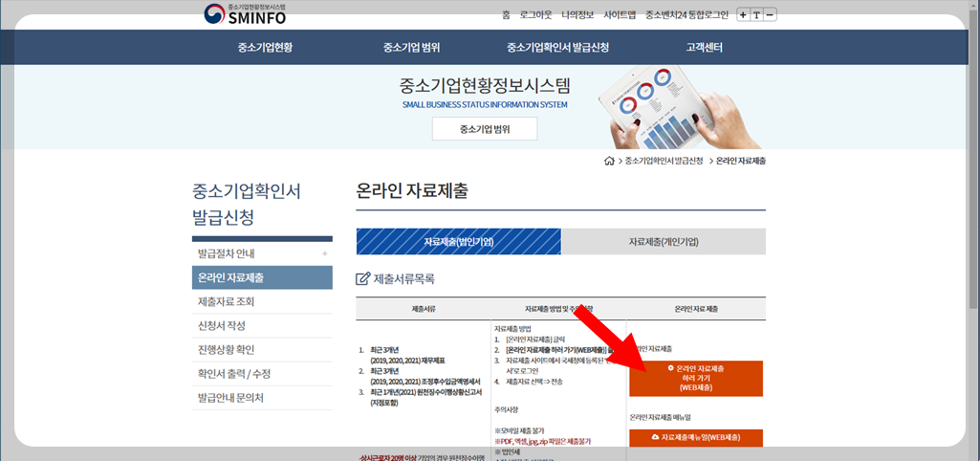Select 온라인 자료제출 sidebar item

(x=262, y=277)
